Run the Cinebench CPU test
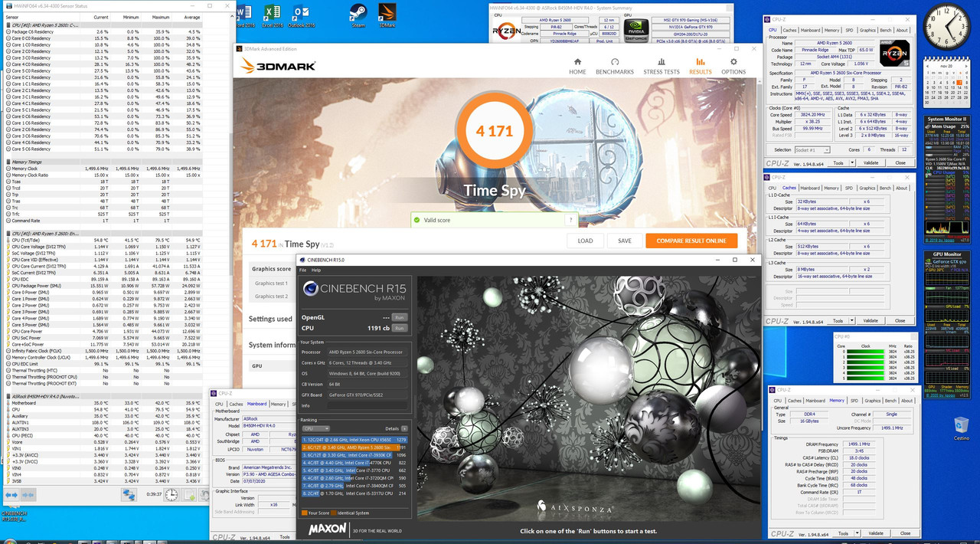Screen dimensions: 980x544 click(x=400, y=327)
